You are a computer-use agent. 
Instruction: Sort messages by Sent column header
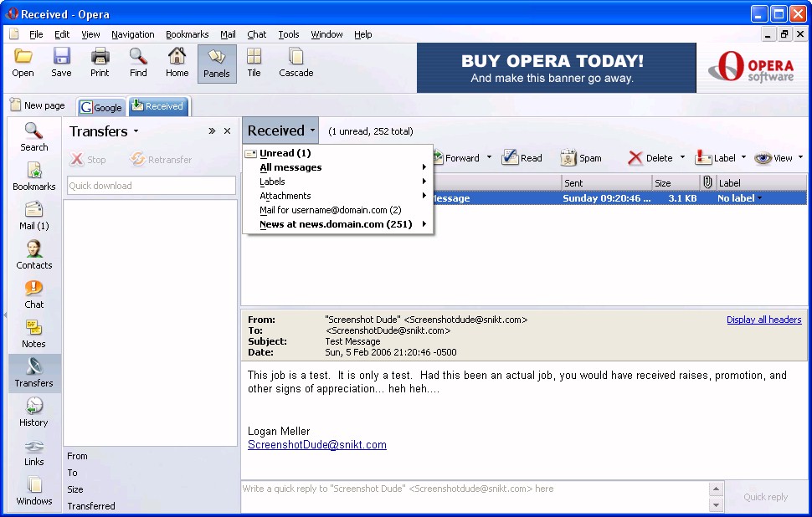tap(606, 182)
